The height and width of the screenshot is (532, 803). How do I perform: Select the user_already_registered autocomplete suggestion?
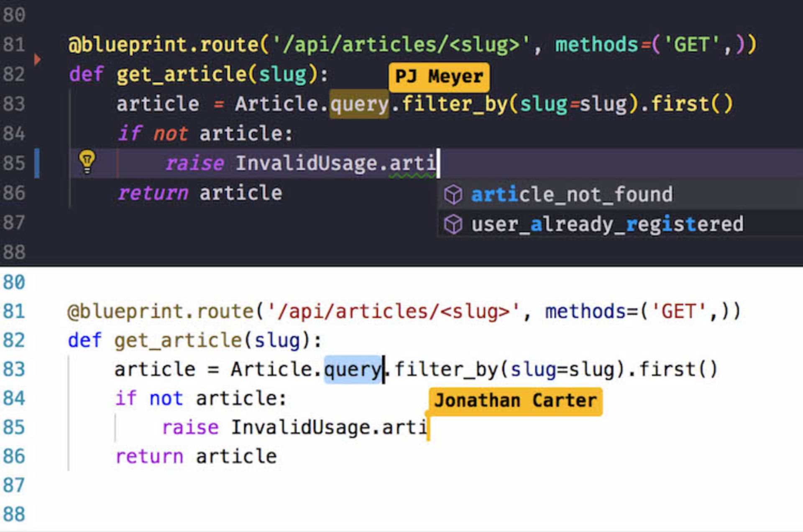tap(620, 224)
